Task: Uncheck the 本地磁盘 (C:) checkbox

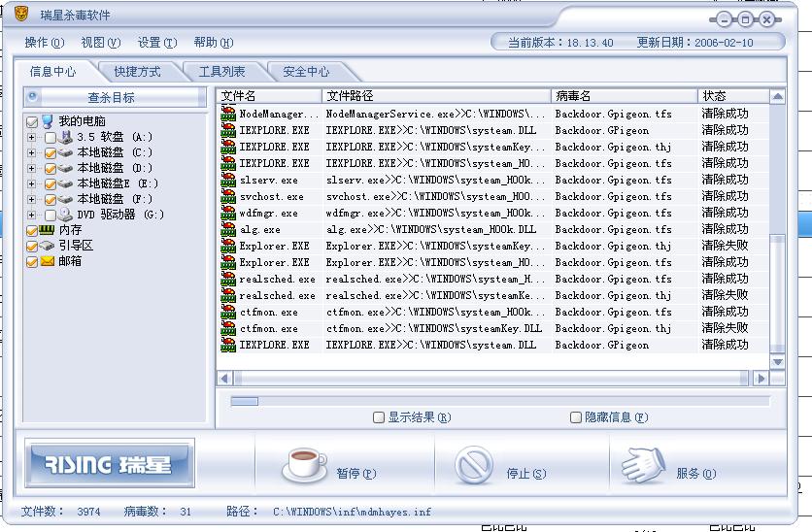Action: coord(51,153)
